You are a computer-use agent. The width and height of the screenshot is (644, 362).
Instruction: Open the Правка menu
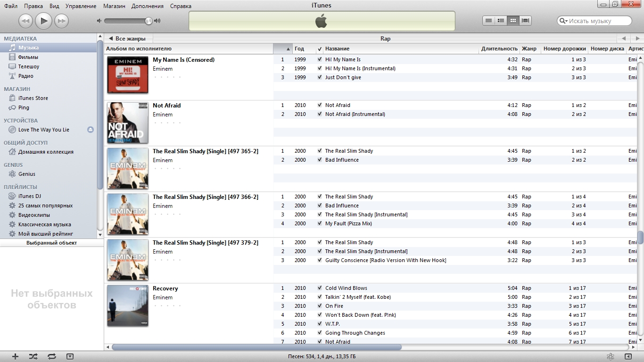pyautogui.click(x=33, y=6)
